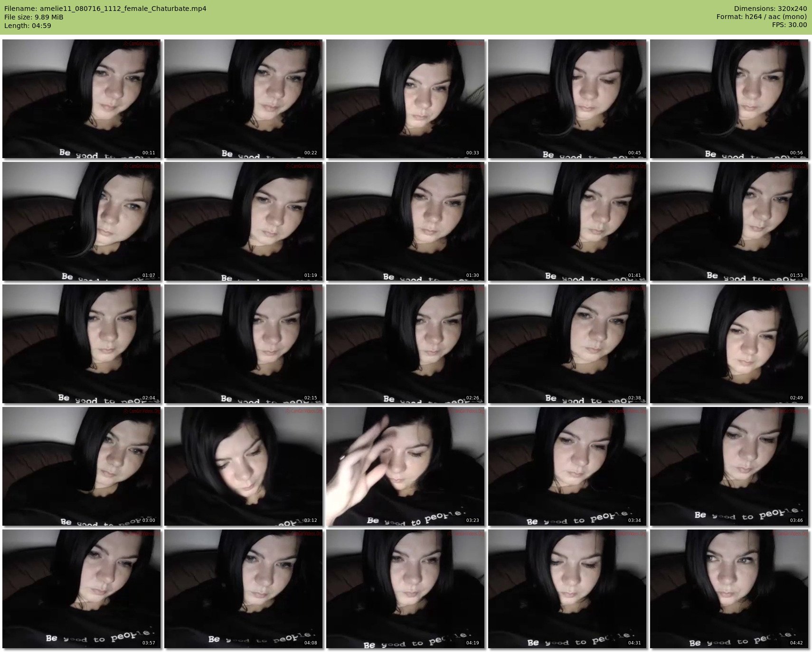Click the last thumbnail at 04:42
The width and height of the screenshot is (812, 652).
pos(729,589)
